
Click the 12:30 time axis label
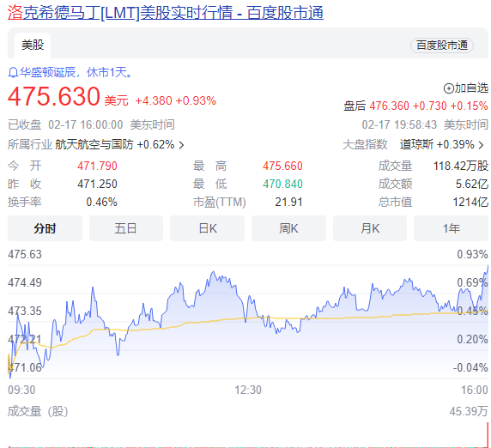pyautogui.click(x=248, y=390)
